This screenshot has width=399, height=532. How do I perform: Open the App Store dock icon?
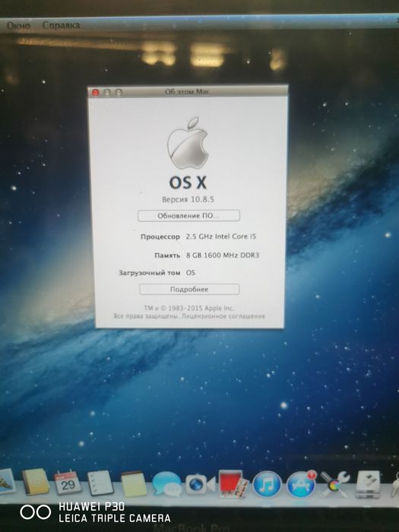pyautogui.click(x=301, y=485)
